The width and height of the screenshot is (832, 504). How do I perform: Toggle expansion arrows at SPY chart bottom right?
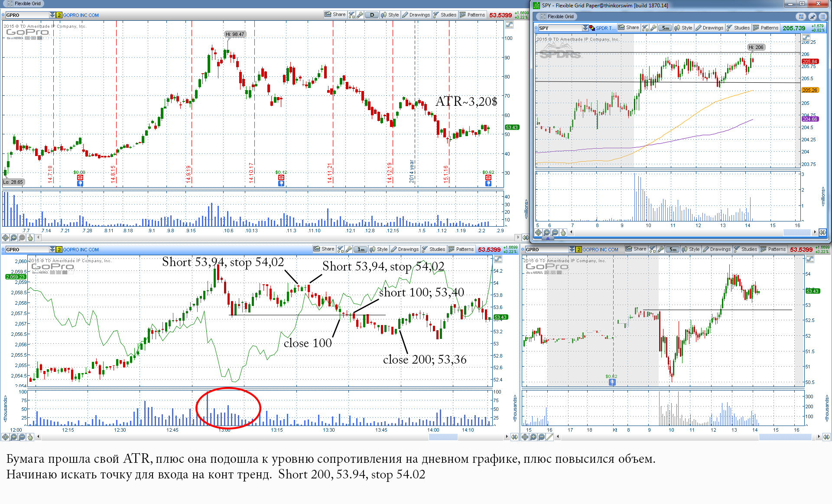point(822,232)
